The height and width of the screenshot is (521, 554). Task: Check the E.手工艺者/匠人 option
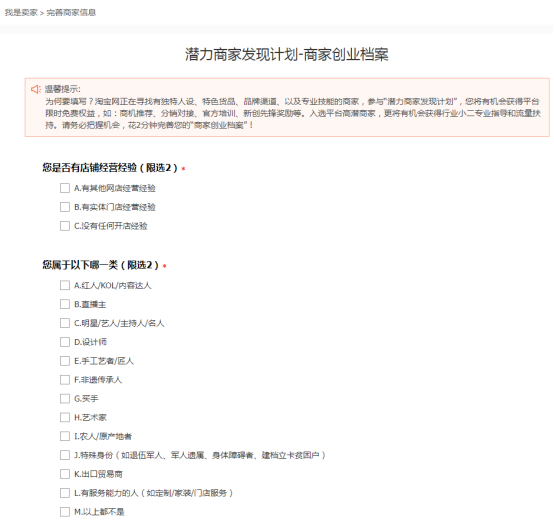[x=65, y=361]
